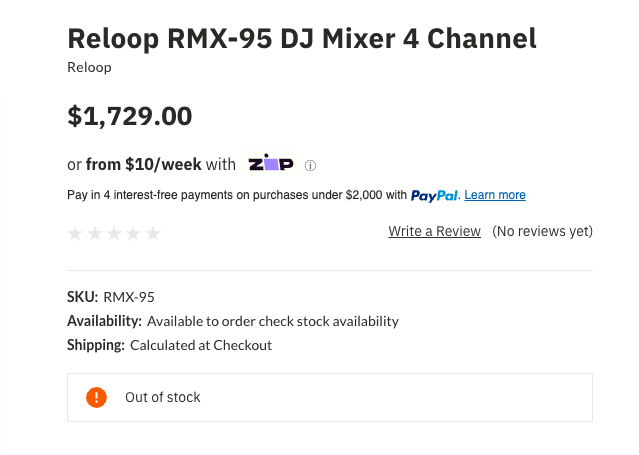Click the "(No reviews yet)" text
This screenshot has width=639, height=455.
(x=542, y=231)
